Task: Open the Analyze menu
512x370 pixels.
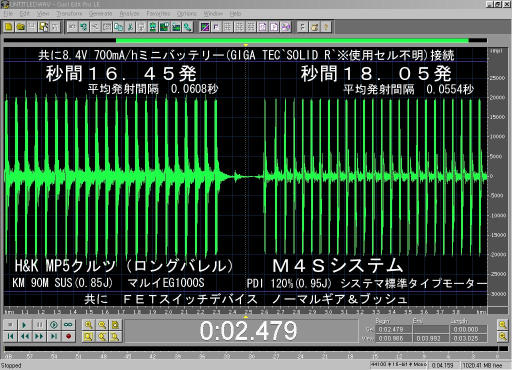Action: pos(129,13)
